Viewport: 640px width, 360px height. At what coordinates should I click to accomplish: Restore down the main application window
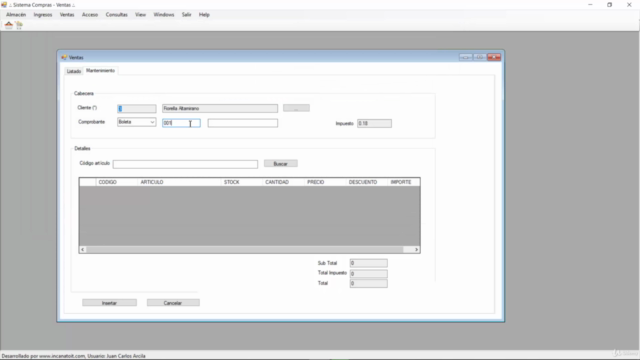coord(609,5)
